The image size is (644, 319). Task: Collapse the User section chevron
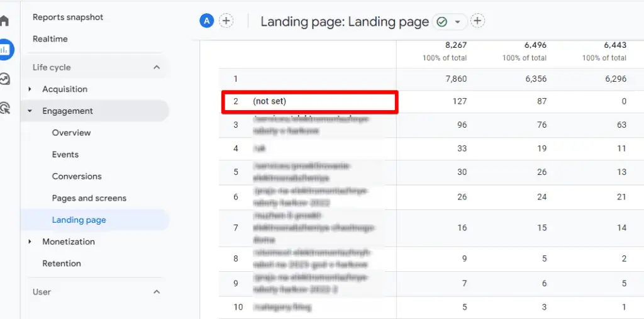pyautogui.click(x=157, y=292)
